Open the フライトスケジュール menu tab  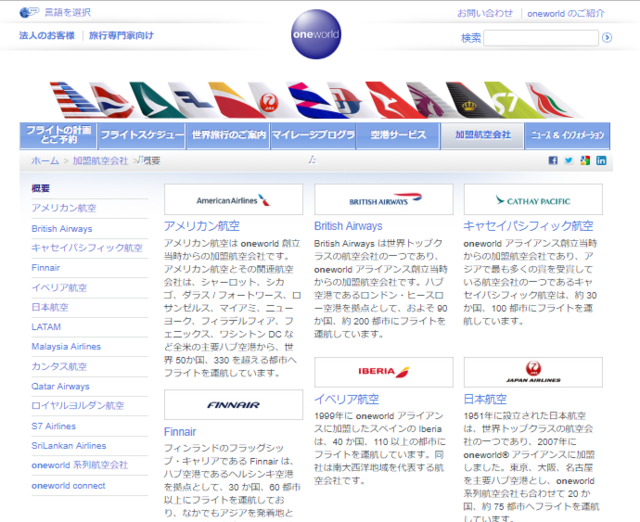tap(142, 135)
